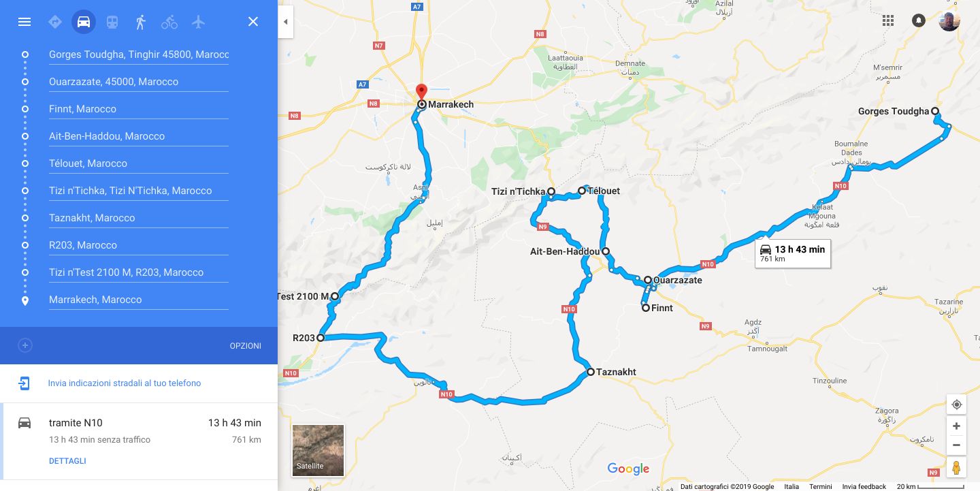The height and width of the screenshot is (491, 980).
Task: Expand route OPZIONI settings
Action: coord(246,346)
